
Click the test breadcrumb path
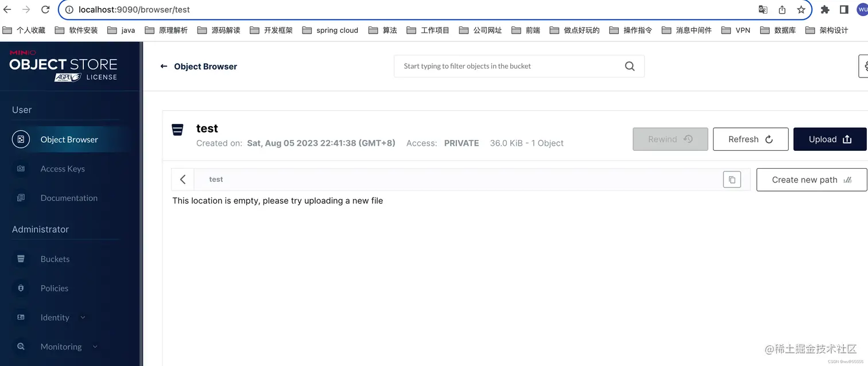click(216, 180)
